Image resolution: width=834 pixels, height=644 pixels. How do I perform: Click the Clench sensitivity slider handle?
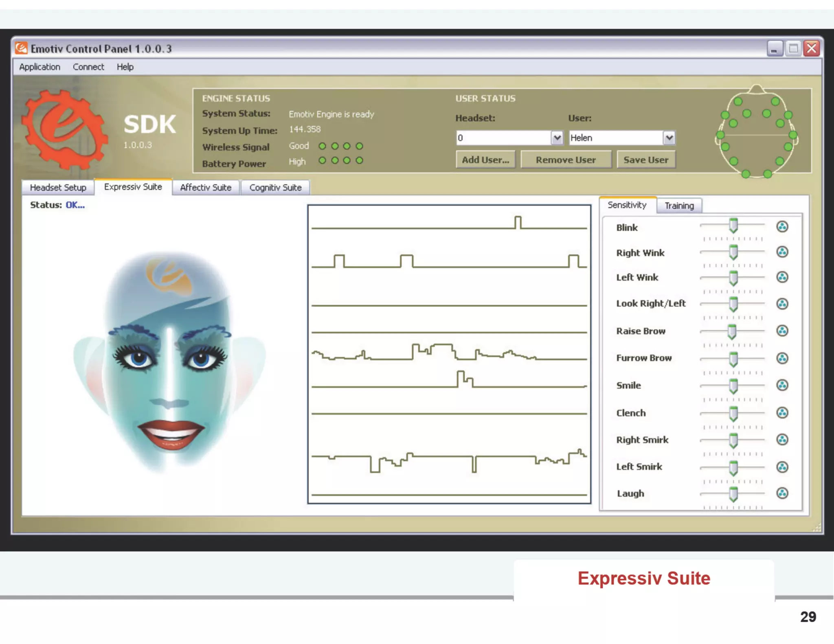pyautogui.click(x=733, y=414)
